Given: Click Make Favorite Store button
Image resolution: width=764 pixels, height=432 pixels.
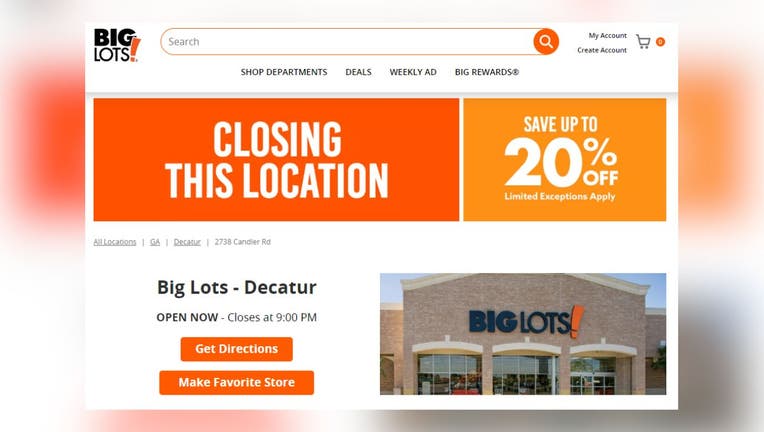Looking at the screenshot, I should (236, 383).
